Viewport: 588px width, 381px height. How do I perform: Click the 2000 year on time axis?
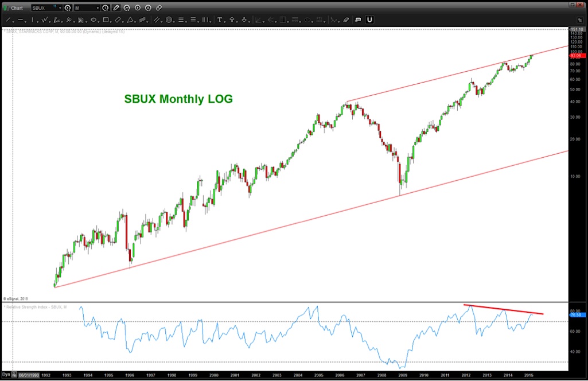pos(214,375)
